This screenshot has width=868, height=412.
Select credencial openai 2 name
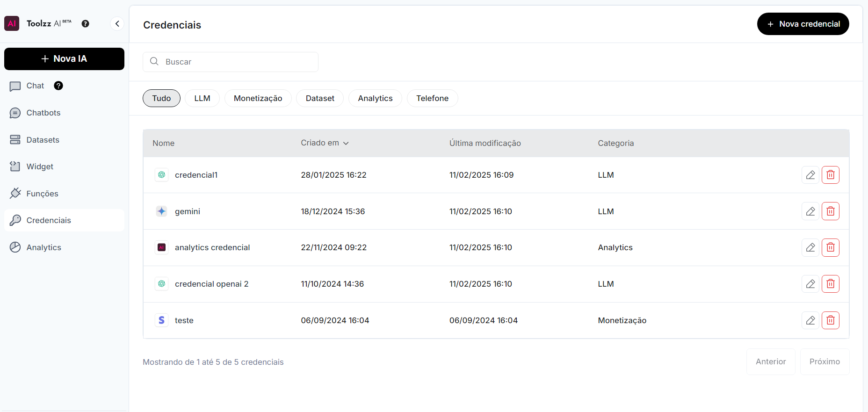[x=212, y=284]
